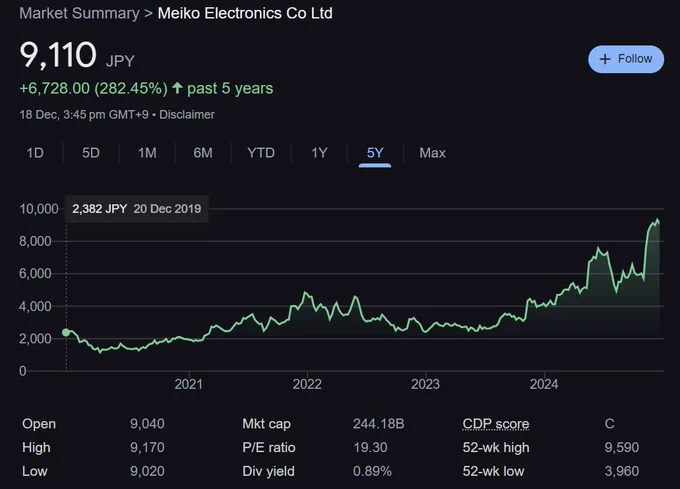Choose the YTD range tab
Image resolution: width=680 pixels, height=489 pixels.
(261, 153)
